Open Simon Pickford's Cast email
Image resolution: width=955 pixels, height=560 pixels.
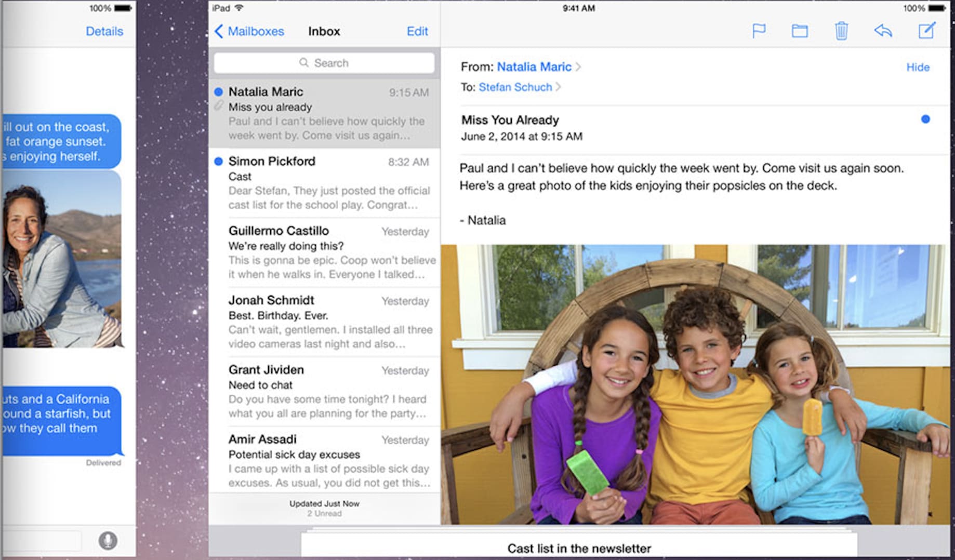(324, 183)
